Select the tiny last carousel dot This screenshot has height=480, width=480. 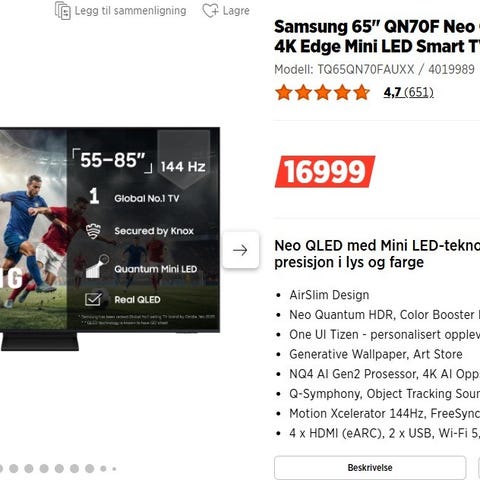114,469
